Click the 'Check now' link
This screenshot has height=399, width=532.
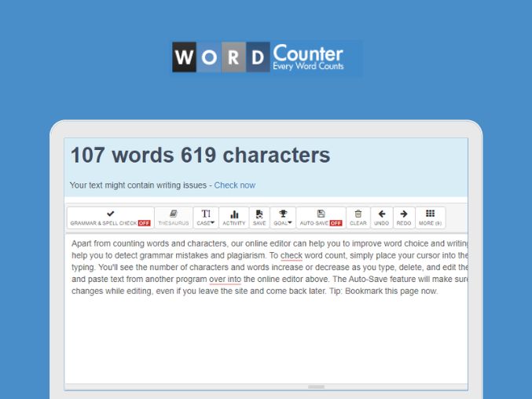coord(234,185)
